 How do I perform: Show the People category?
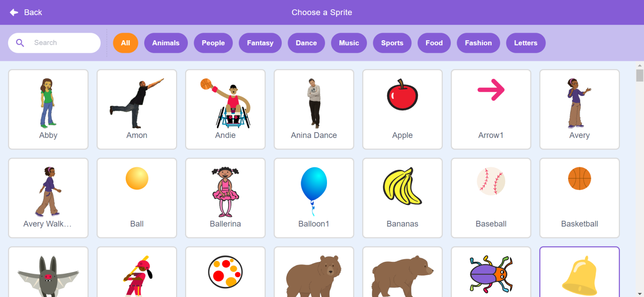pos(213,43)
